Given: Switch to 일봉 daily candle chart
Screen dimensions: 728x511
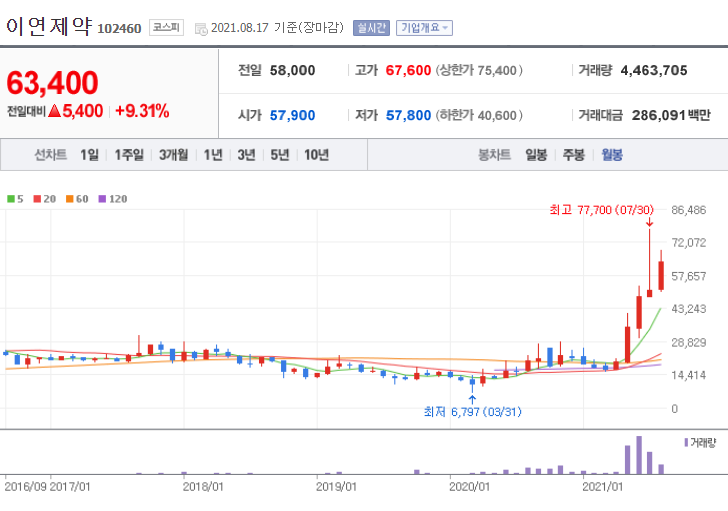Looking at the screenshot, I should pos(536,155).
